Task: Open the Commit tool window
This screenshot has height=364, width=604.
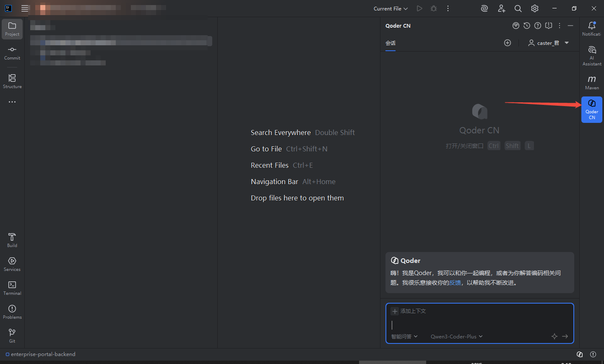Action: pos(12,53)
